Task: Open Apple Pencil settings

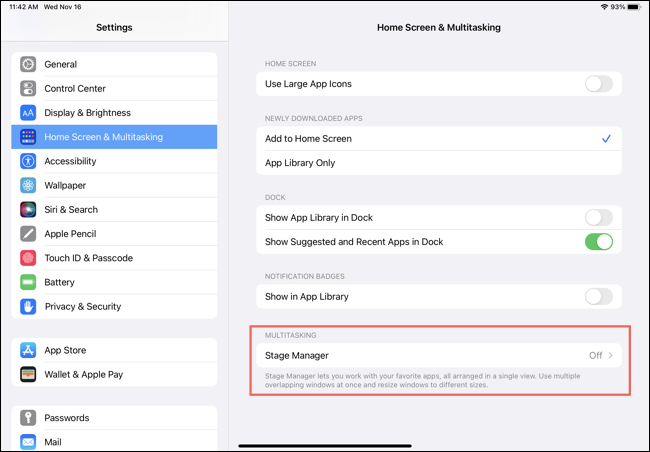Action: 114,234
